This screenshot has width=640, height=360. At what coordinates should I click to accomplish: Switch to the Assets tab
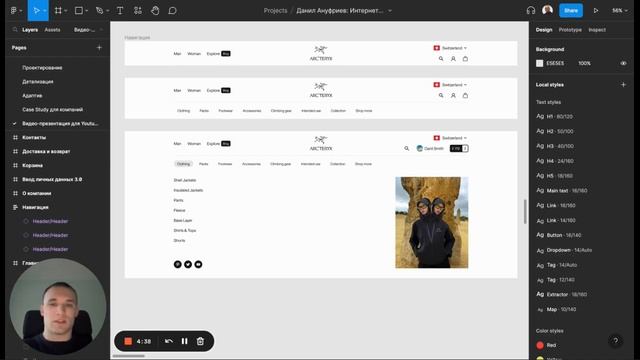(x=52, y=30)
